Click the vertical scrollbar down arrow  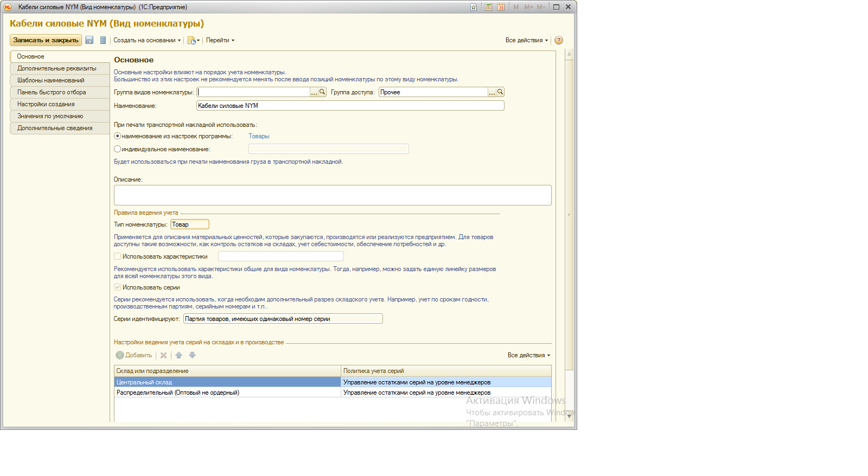coord(569,416)
